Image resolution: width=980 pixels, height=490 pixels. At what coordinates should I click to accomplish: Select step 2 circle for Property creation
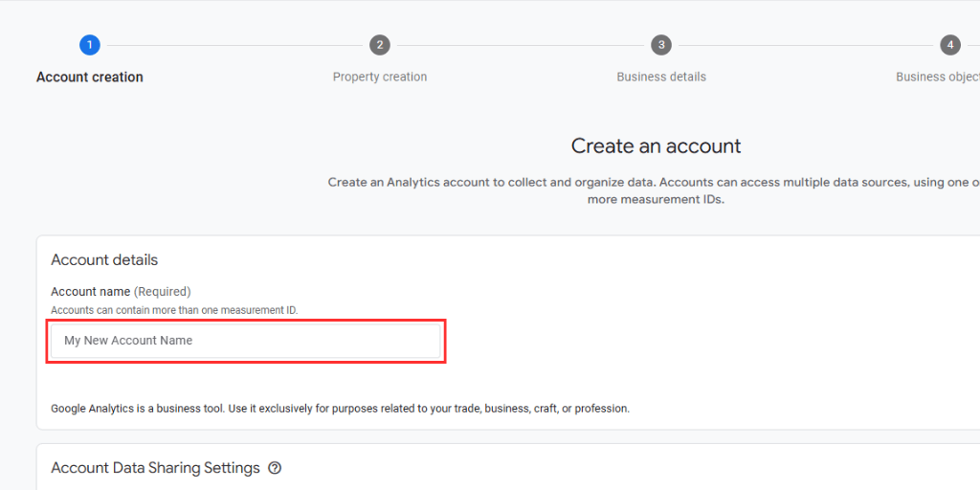point(379,45)
